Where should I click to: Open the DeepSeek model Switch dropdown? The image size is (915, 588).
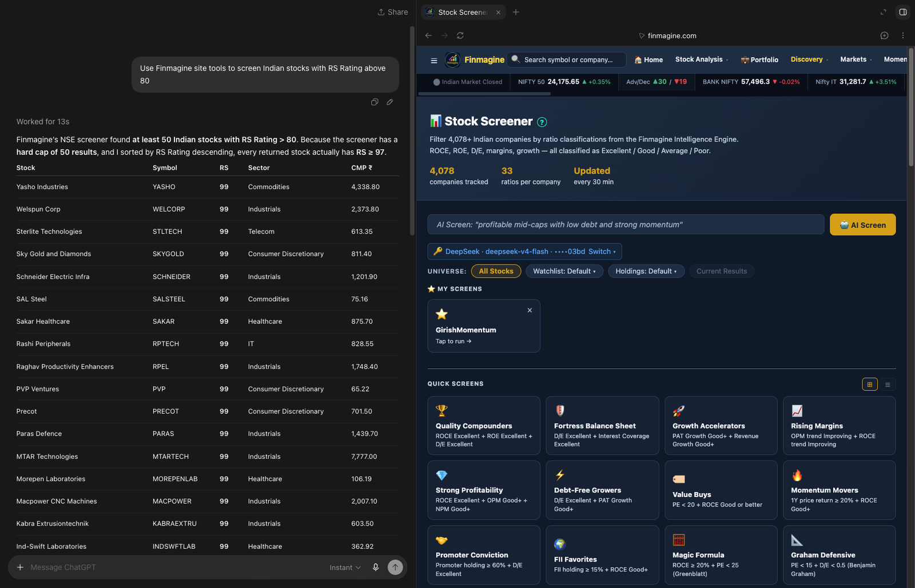tap(602, 251)
